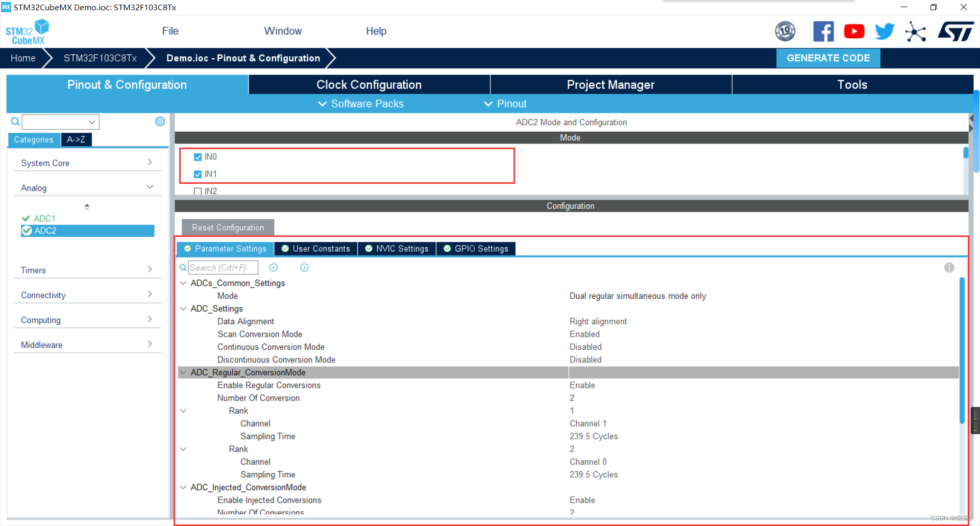This screenshot has width=980, height=526.
Task: Open the User Constants tab
Action: 316,249
